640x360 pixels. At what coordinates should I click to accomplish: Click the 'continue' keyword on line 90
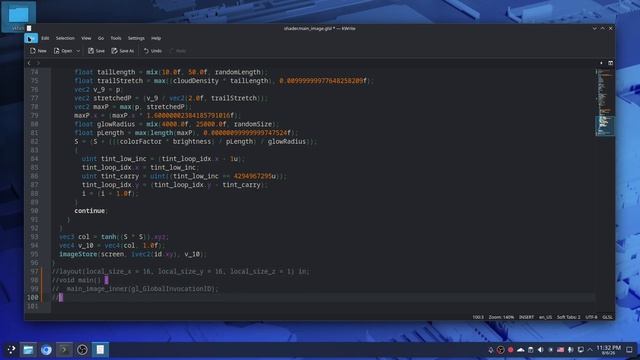pos(89,211)
